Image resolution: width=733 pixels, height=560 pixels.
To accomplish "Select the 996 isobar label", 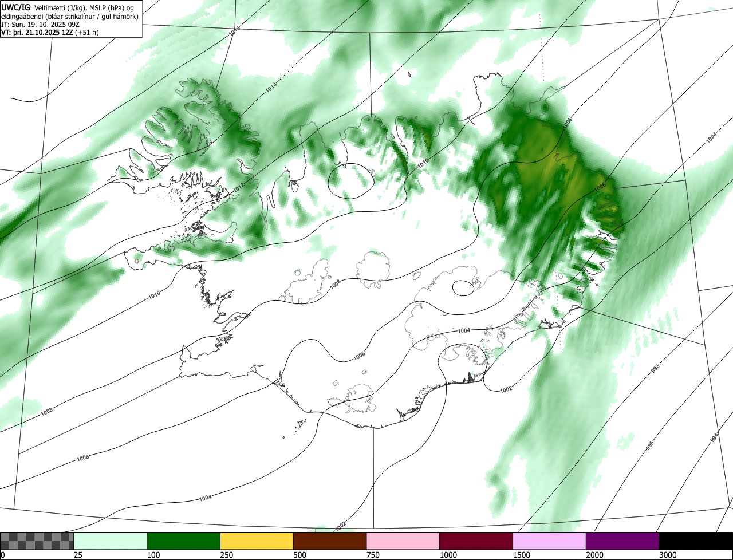I will 650,445.
